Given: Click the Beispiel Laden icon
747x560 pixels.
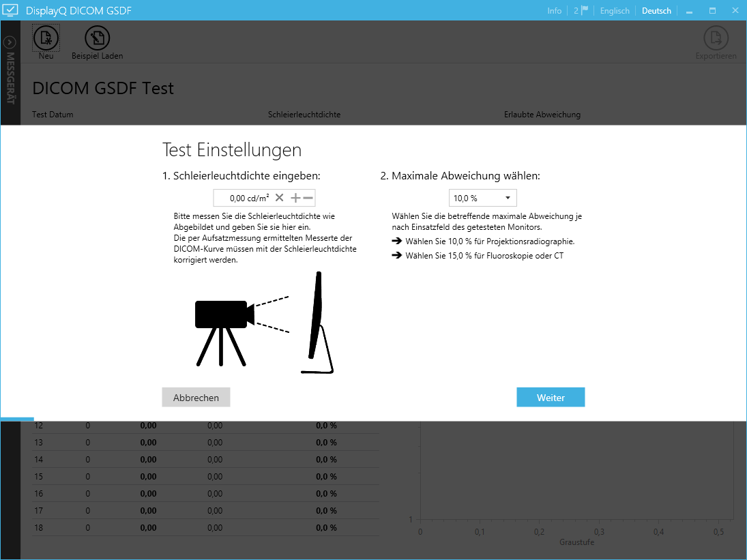Looking at the screenshot, I should pos(97,38).
